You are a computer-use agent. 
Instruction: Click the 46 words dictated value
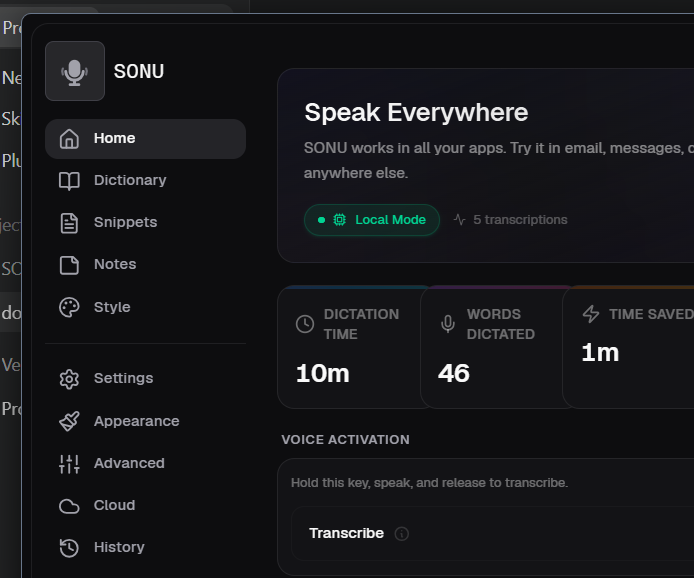pyautogui.click(x=454, y=373)
